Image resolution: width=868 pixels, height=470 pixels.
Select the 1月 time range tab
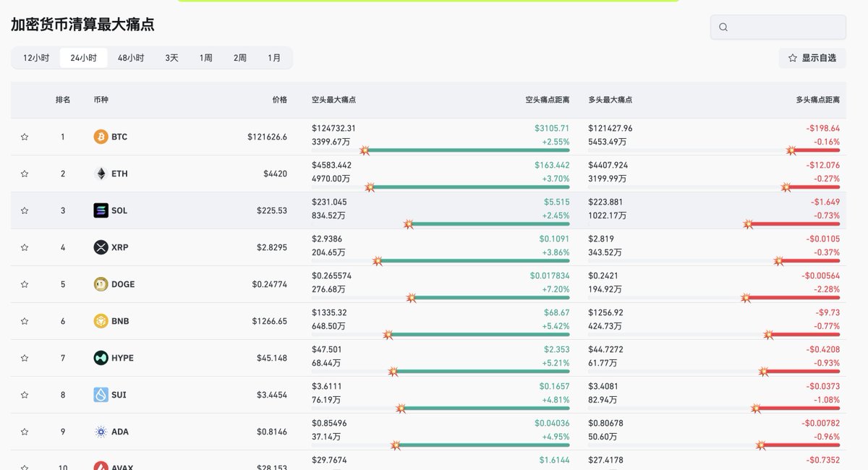coord(274,58)
